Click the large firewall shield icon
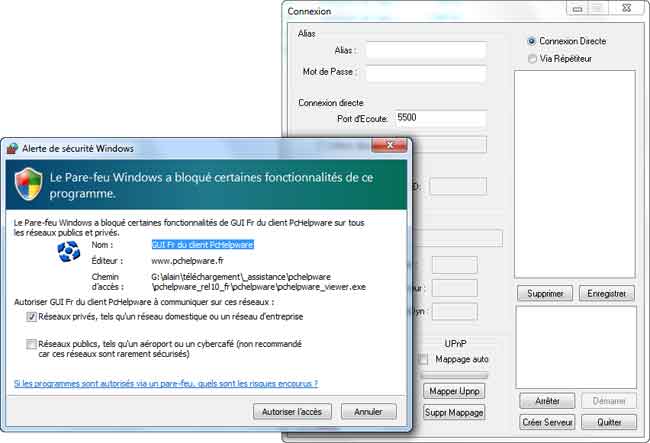 28,184
